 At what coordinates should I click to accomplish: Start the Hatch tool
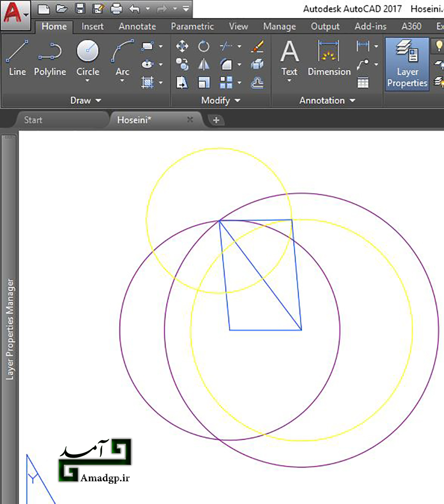147,83
